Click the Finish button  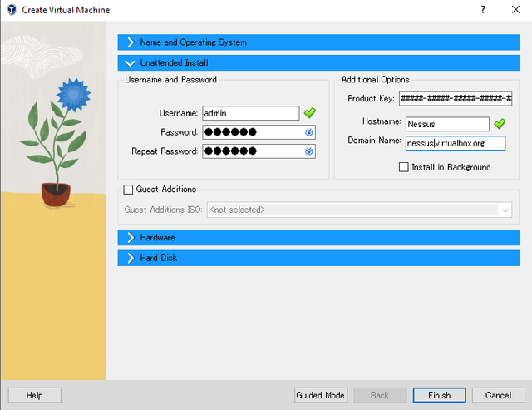click(x=440, y=395)
